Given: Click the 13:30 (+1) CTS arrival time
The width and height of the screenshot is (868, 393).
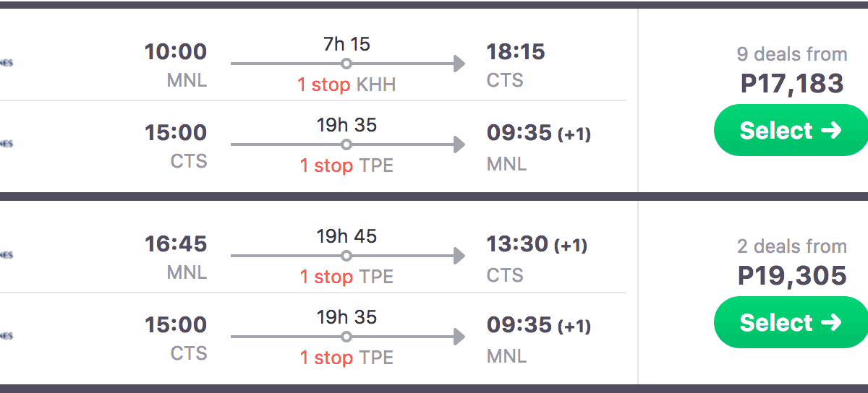Looking at the screenshot, I should click(537, 244).
